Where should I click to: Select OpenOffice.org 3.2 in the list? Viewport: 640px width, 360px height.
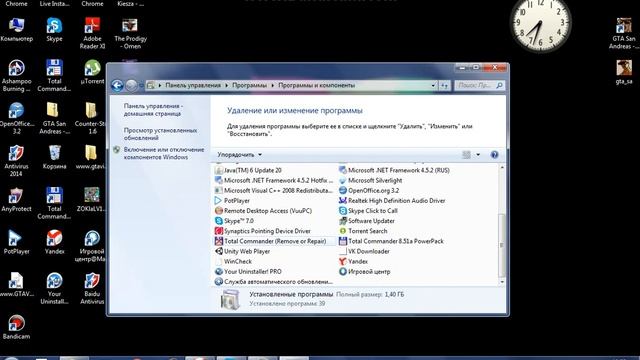click(369, 191)
